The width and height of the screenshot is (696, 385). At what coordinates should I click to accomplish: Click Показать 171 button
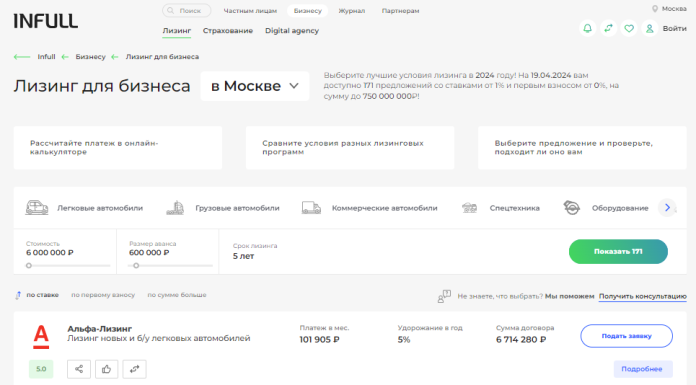[618, 251]
